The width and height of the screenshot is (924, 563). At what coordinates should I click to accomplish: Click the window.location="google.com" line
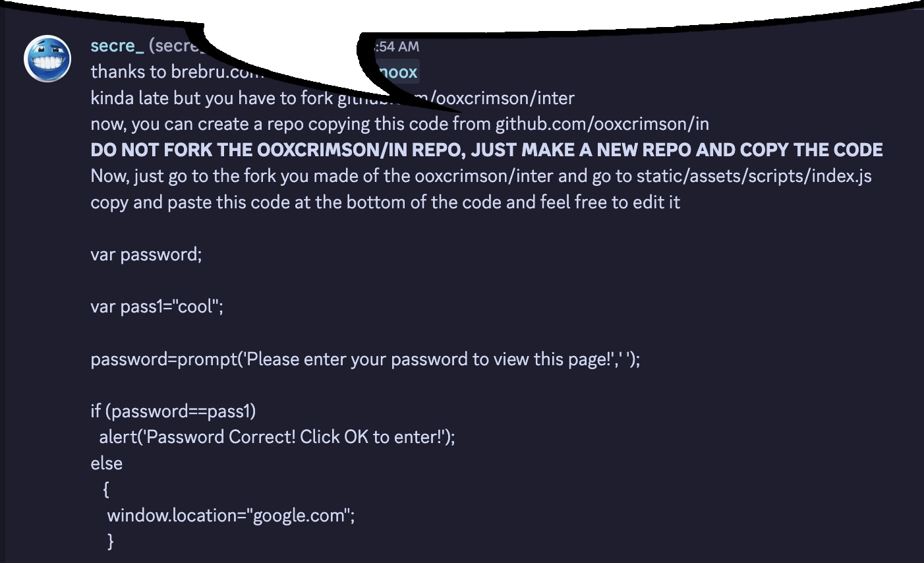pyautogui.click(x=231, y=516)
